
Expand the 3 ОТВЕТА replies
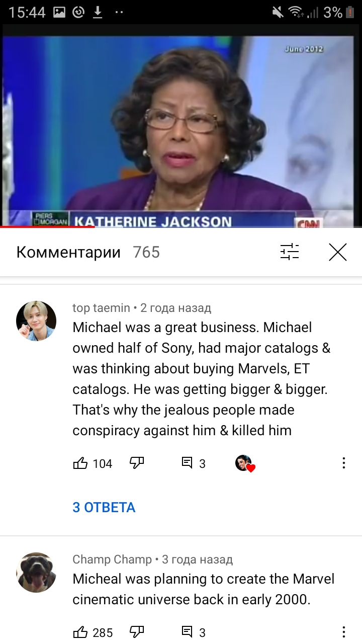click(x=104, y=507)
